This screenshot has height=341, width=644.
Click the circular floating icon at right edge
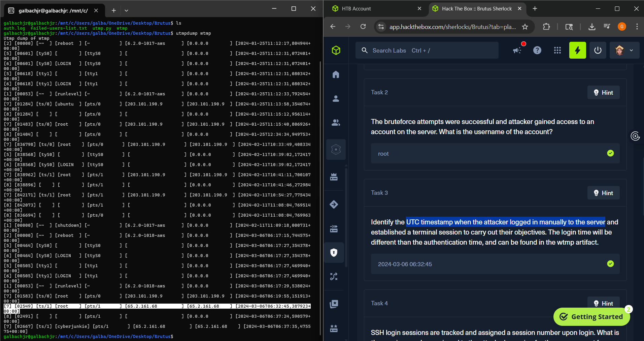click(x=635, y=136)
